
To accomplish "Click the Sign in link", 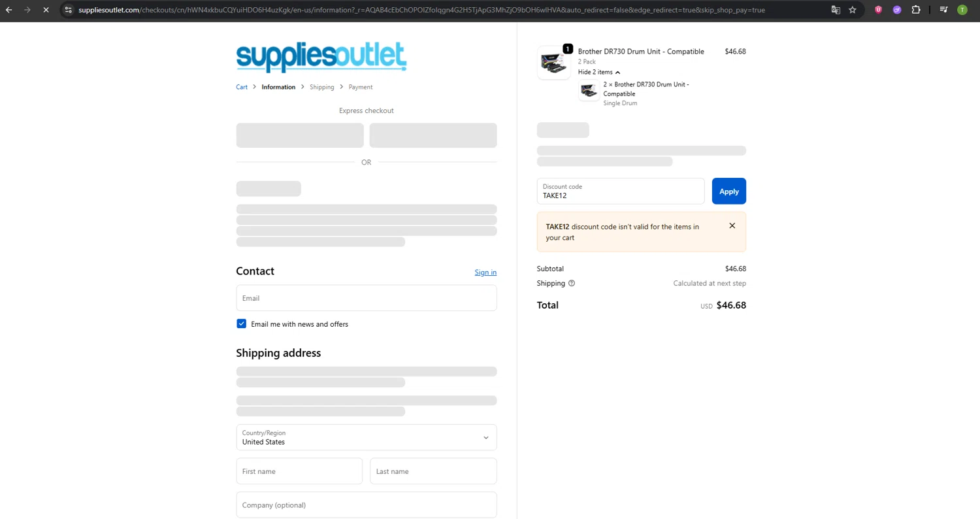I will pos(485,273).
